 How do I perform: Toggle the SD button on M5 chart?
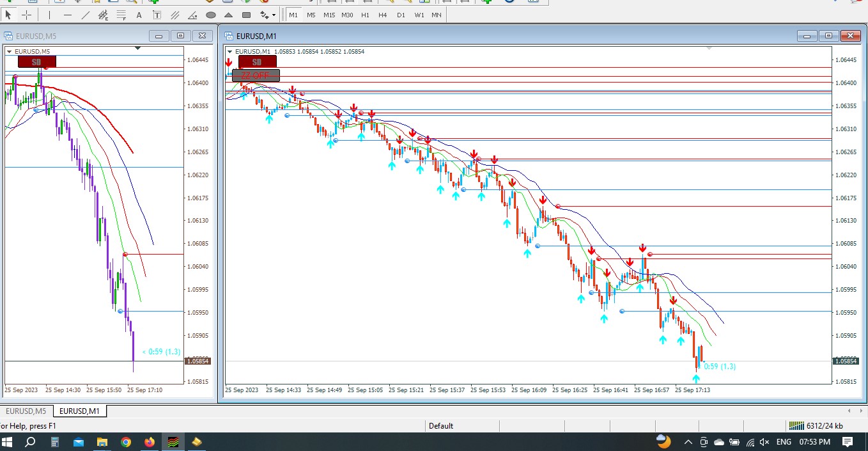pos(36,62)
